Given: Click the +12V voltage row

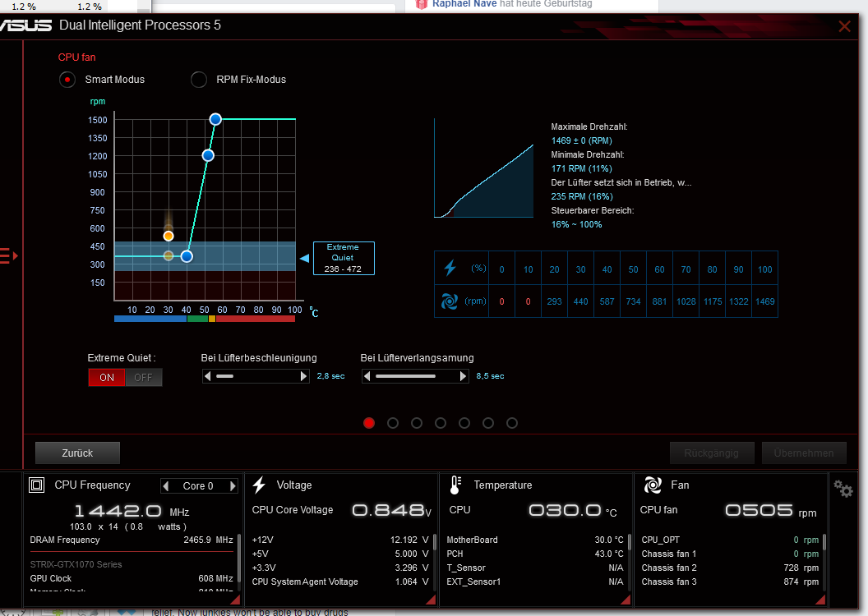Looking at the screenshot, I should (340, 540).
